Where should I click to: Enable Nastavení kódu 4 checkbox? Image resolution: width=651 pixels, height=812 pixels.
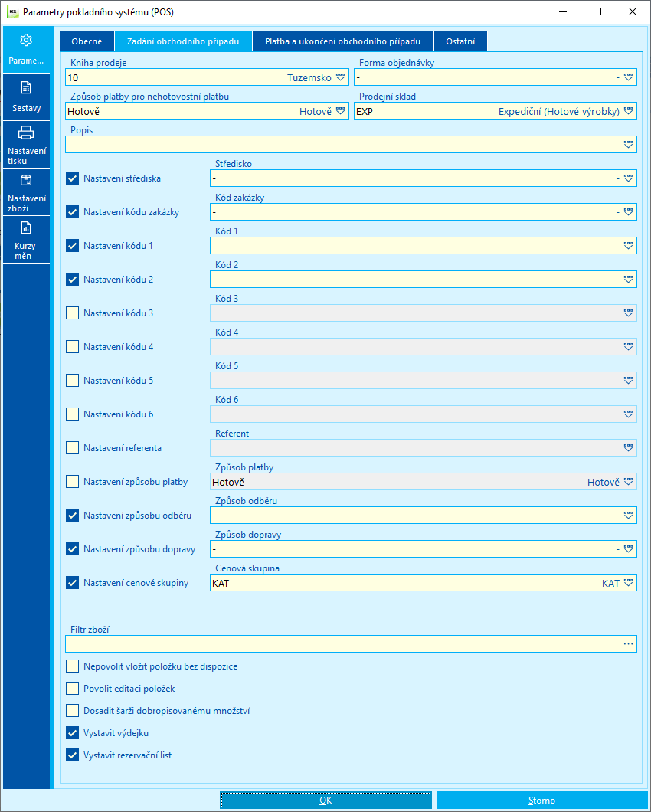(x=73, y=347)
